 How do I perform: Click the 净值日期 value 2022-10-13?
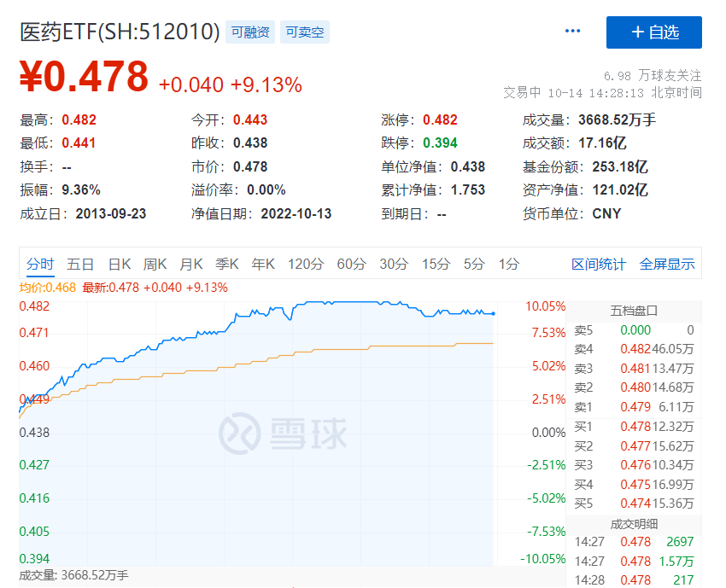click(296, 213)
